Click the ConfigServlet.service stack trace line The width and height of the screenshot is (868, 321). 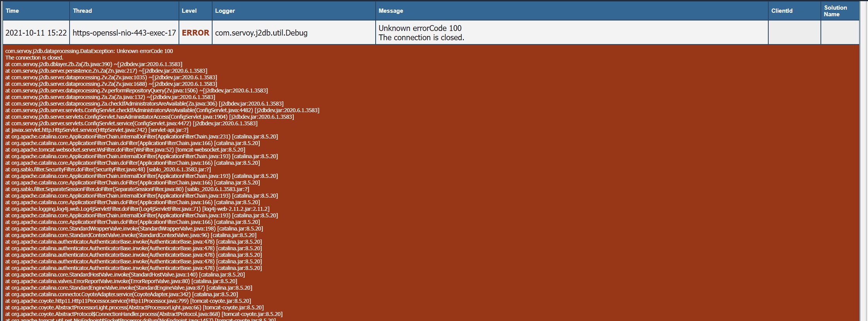point(131,123)
